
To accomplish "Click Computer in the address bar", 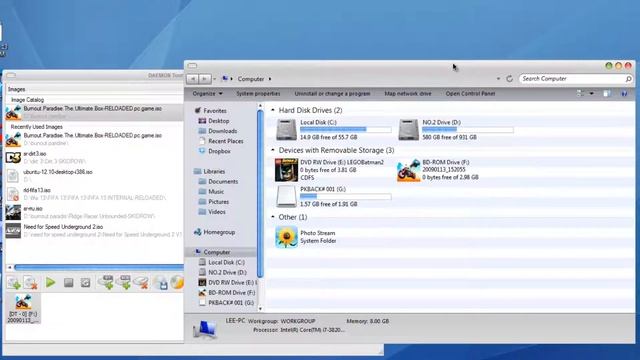I will click(251, 79).
